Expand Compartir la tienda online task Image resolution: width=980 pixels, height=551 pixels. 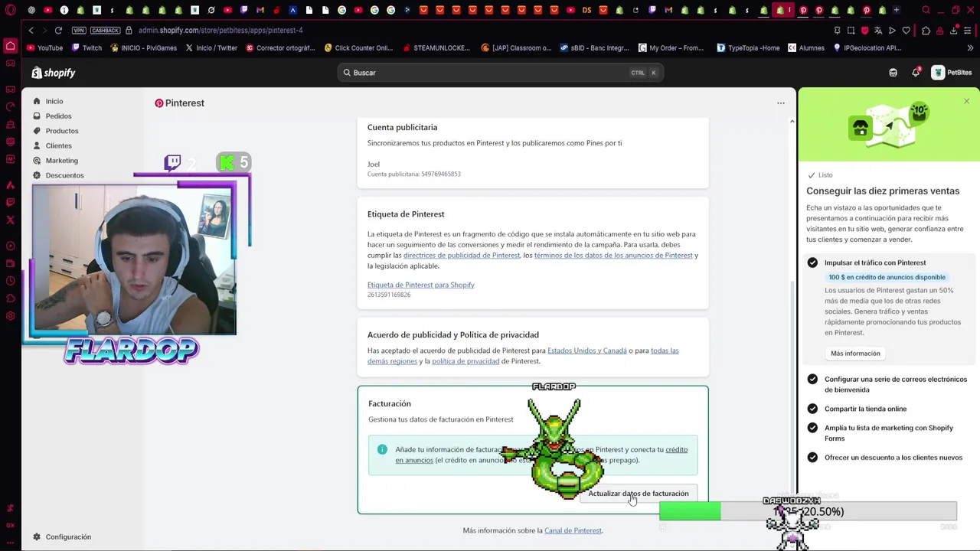tap(865, 409)
